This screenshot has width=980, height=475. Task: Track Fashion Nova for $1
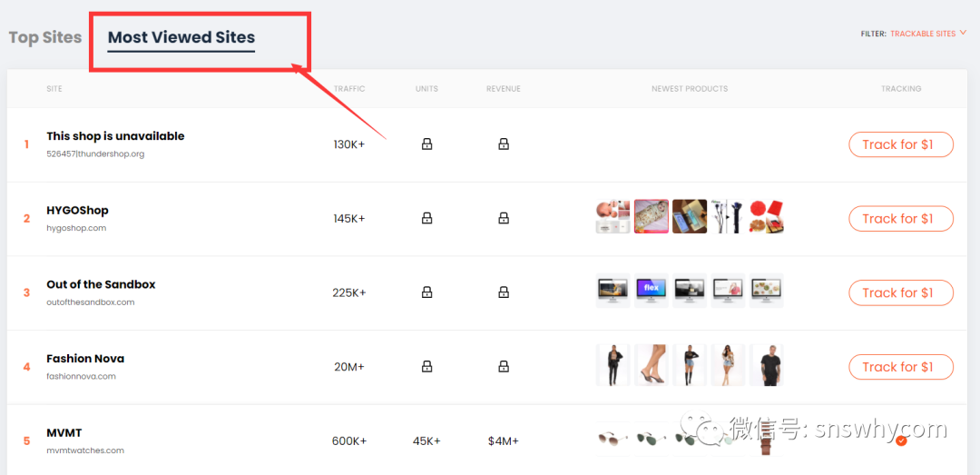(901, 367)
